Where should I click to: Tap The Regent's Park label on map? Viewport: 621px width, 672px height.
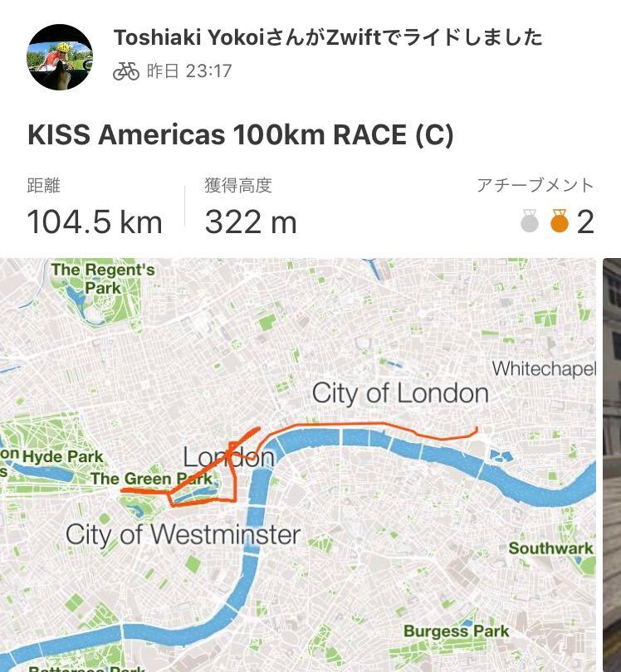pyautogui.click(x=103, y=279)
